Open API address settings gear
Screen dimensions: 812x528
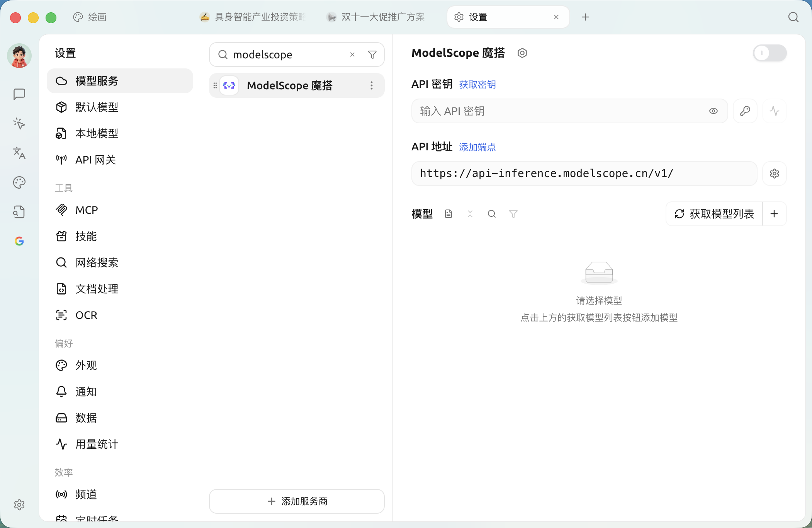(x=775, y=174)
